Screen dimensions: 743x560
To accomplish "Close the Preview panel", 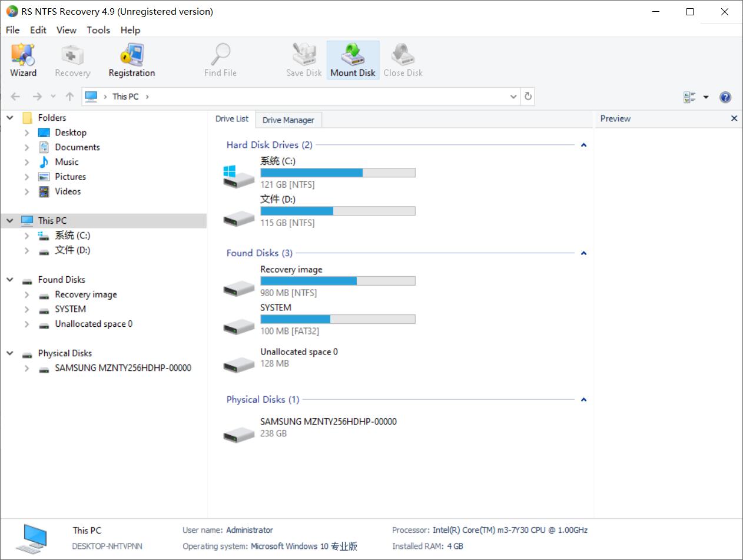I will [734, 118].
